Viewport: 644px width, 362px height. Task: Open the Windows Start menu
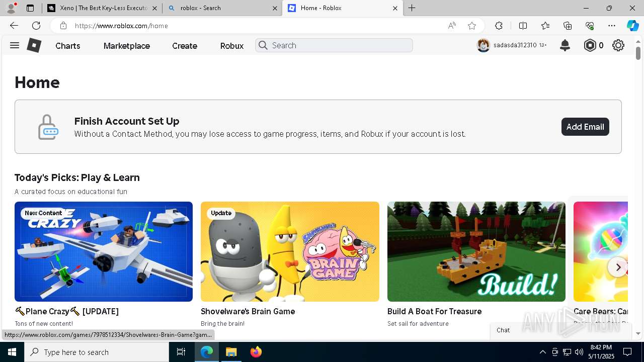[12, 352]
